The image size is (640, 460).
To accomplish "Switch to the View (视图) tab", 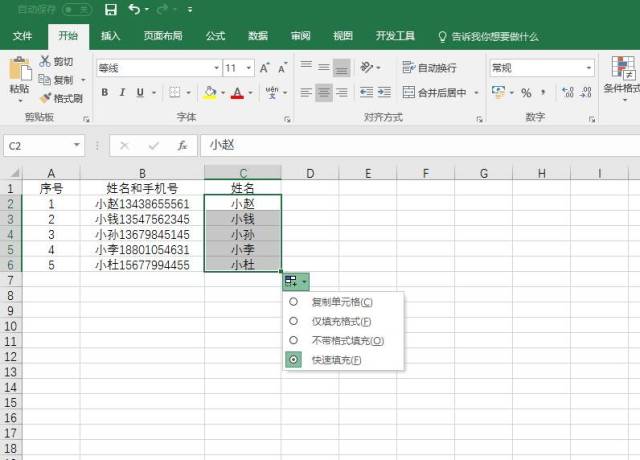I will click(343, 36).
